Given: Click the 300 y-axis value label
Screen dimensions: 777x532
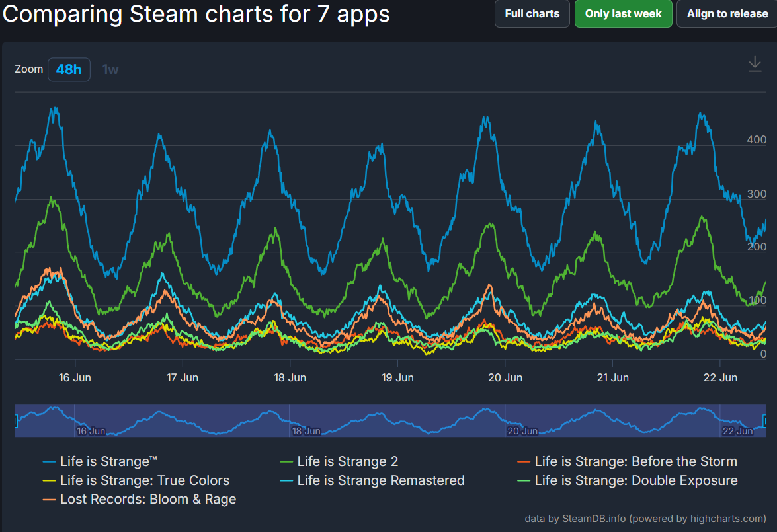Looking at the screenshot, I should click(x=757, y=194).
